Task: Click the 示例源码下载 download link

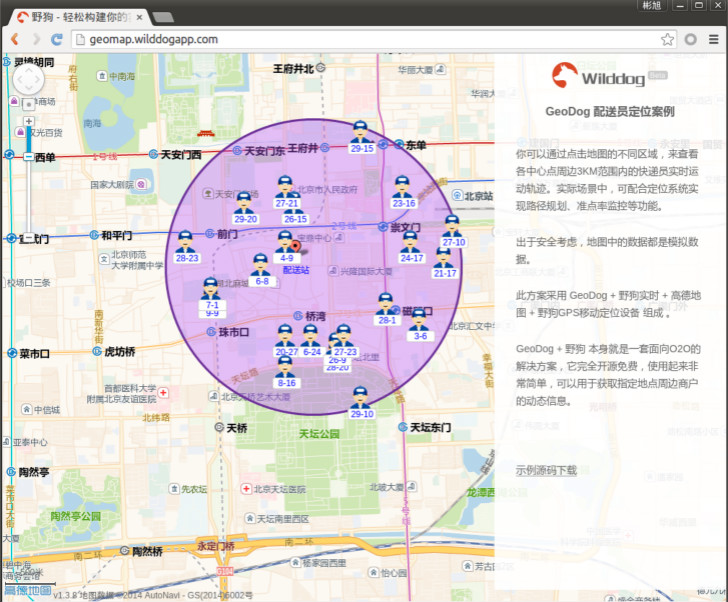Action: (546, 470)
